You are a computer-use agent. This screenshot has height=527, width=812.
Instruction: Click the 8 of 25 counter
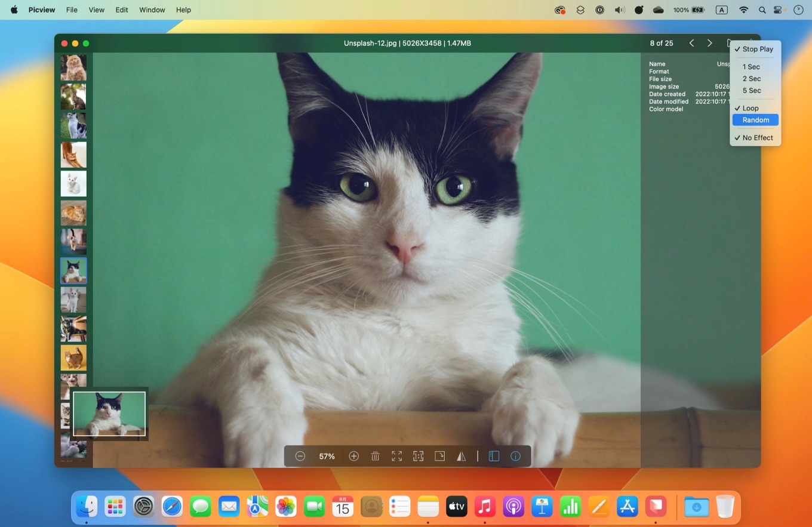(662, 43)
